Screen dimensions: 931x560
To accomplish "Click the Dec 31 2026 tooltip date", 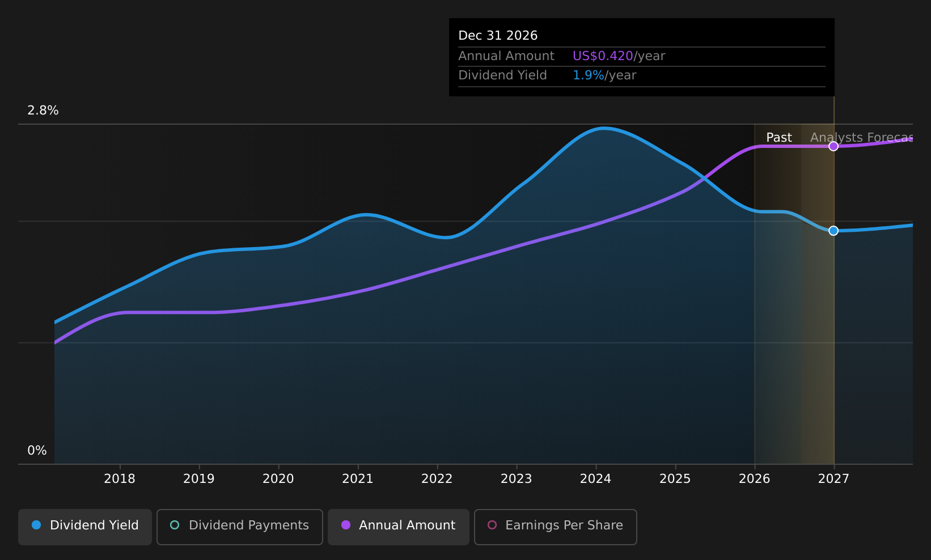I will point(498,36).
